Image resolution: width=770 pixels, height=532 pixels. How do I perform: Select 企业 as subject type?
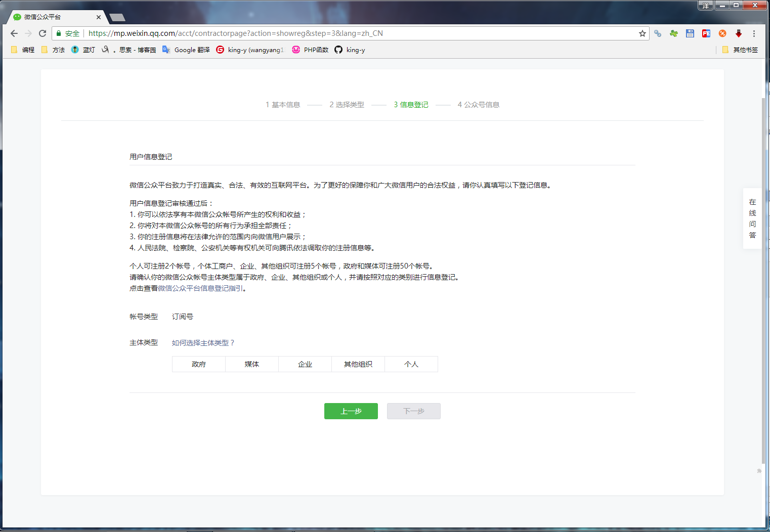coord(305,364)
